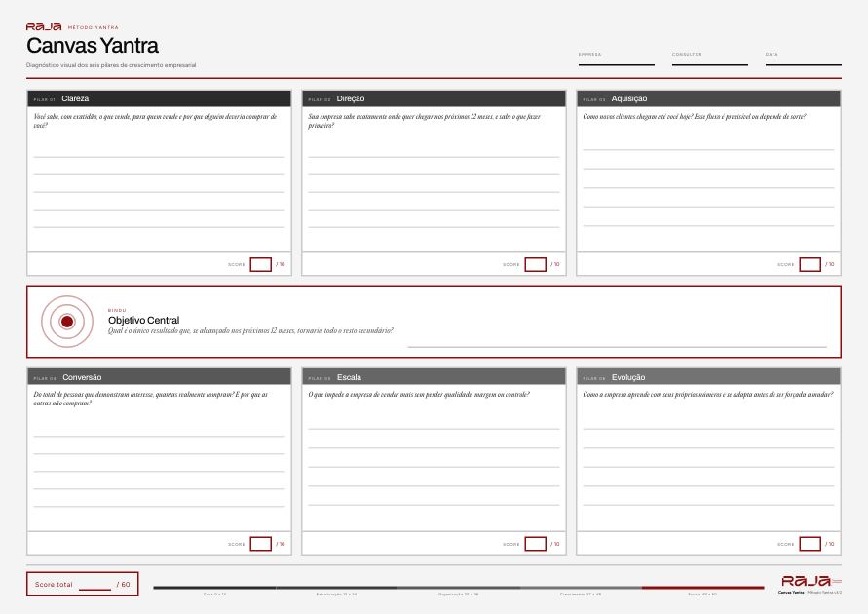Click the 'Escala 49 a 60' scale label

click(x=702, y=595)
